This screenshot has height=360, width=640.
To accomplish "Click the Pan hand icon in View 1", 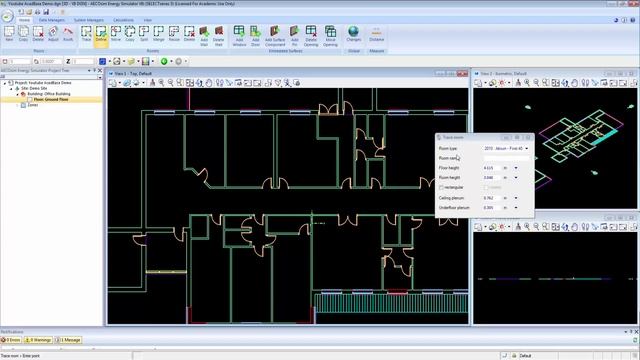I will coord(209,83).
